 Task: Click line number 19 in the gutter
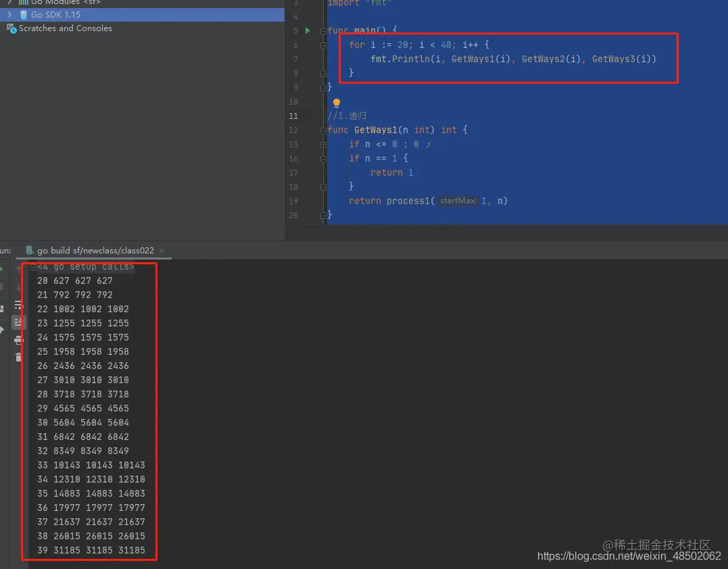tap(293, 201)
